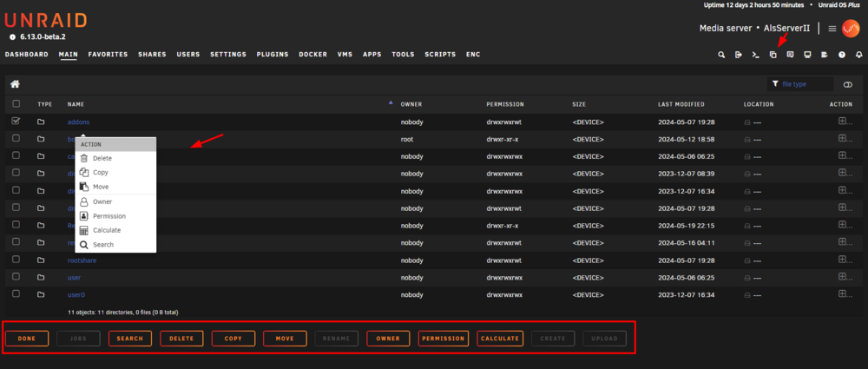Click the sort arrow in the NAME column

pos(391,102)
